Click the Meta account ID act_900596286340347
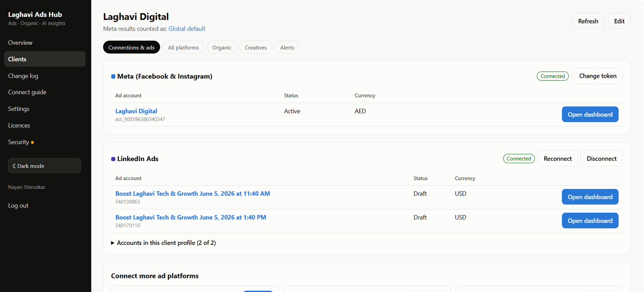 [x=140, y=119]
